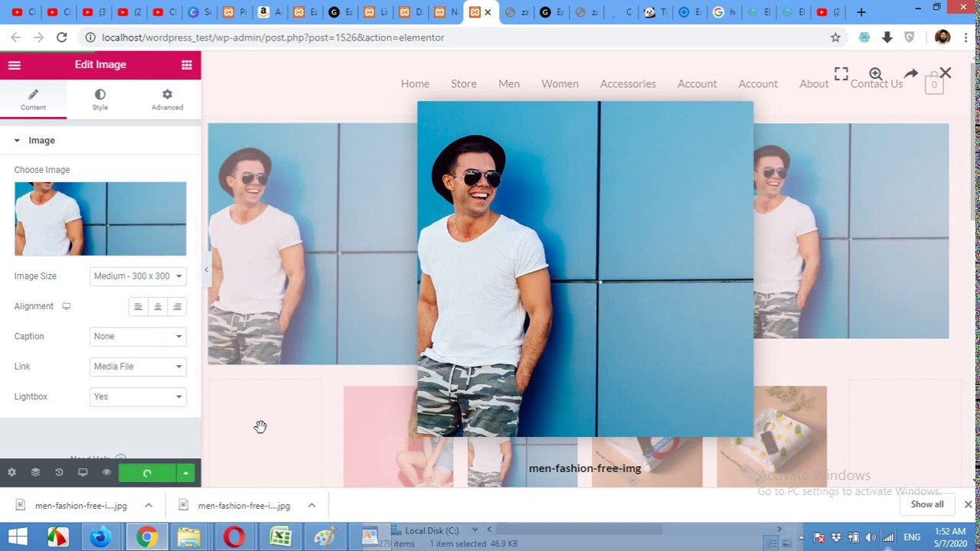Expand options for first downloaded file
980x551 pixels.
149,506
